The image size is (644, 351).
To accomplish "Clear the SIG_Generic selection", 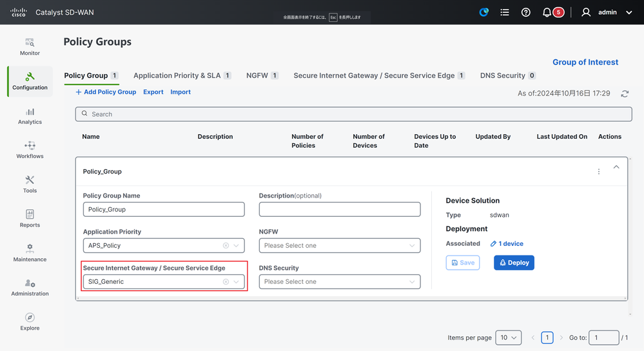I will (x=226, y=281).
